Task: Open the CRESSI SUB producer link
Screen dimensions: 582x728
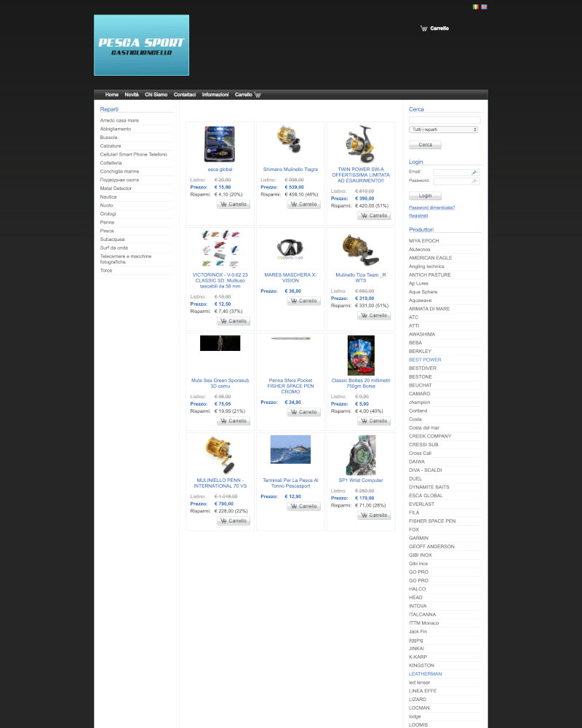Action: pos(423,445)
